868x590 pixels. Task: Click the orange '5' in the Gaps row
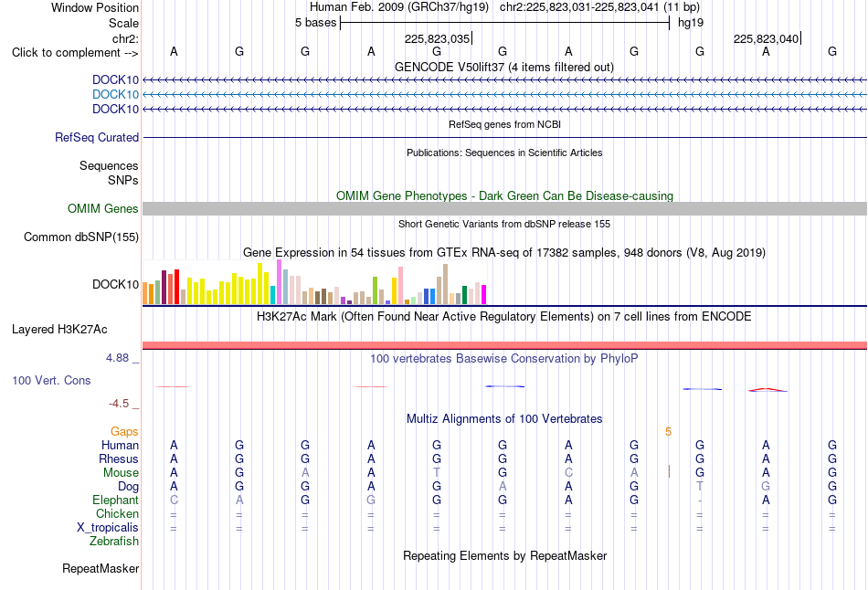pos(668,432)
